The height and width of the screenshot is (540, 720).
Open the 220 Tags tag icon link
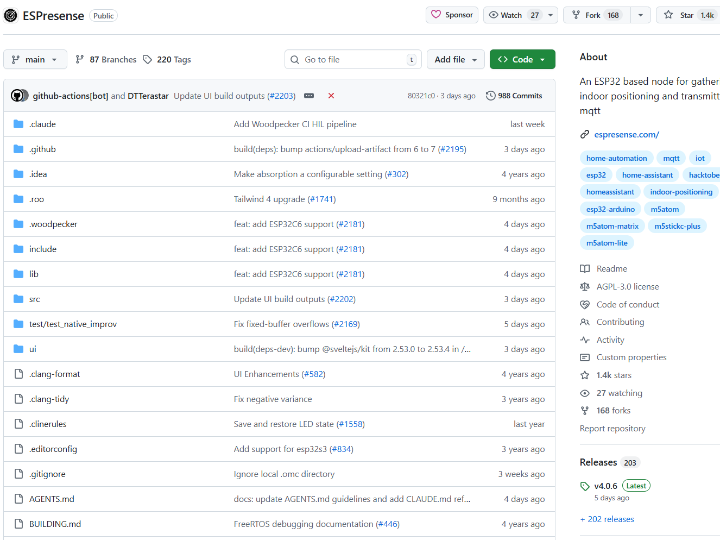(147, 60)
